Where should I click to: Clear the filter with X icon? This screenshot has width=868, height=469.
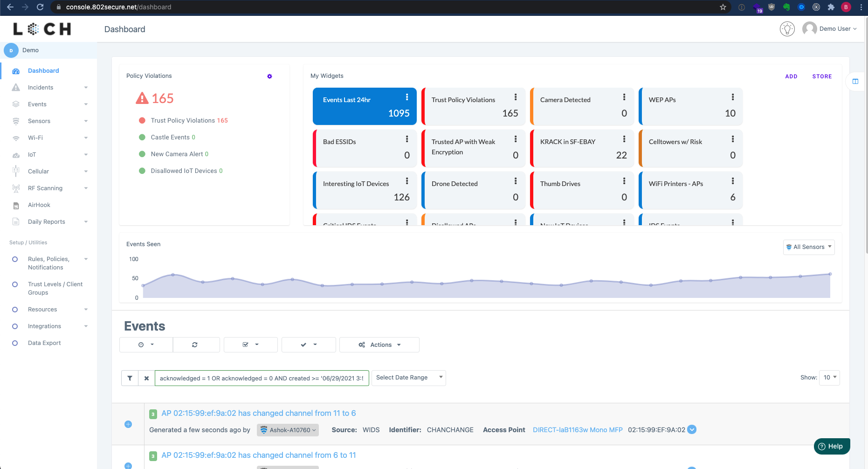pyautogui.click(x=146, y=378)
